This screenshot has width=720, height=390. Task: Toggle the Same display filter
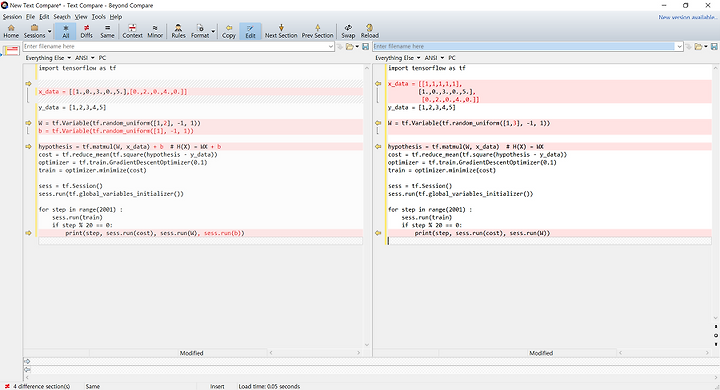point(107,31)
